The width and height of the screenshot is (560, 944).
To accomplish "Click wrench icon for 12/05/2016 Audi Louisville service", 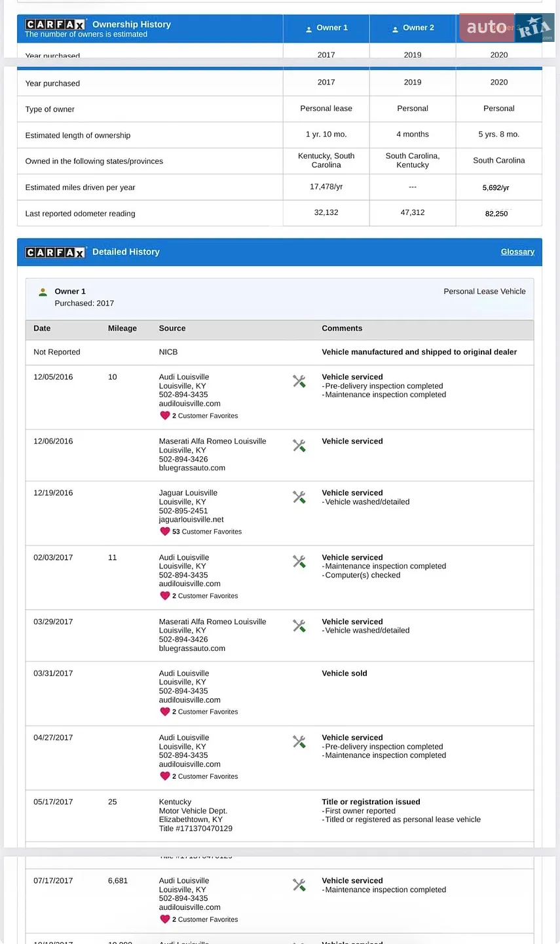I will [x=299, y=381].
